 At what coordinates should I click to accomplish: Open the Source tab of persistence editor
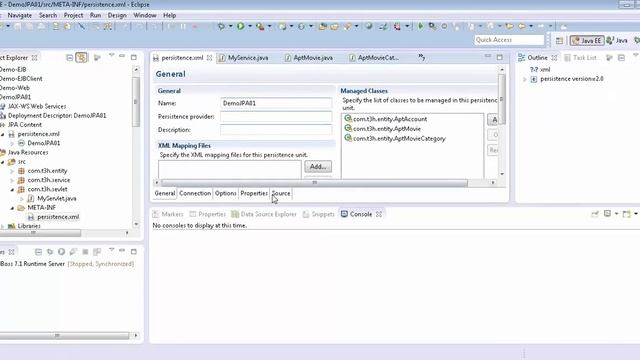click(x=281, y=193)
